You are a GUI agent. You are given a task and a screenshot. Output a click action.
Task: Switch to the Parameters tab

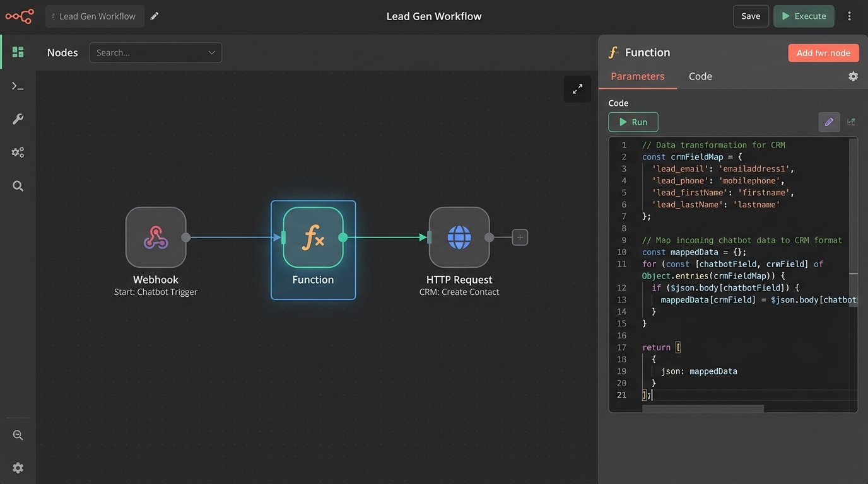click(637, 76)
